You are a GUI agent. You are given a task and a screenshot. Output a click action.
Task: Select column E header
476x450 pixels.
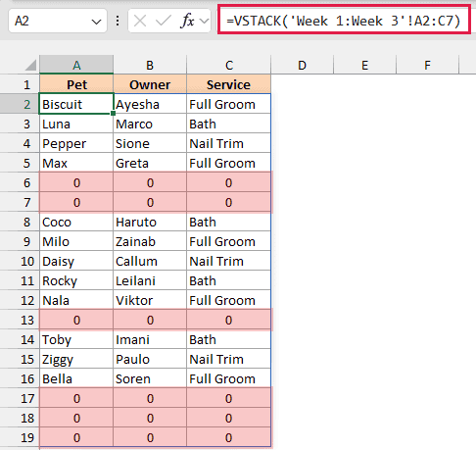(x=365, y=65)
